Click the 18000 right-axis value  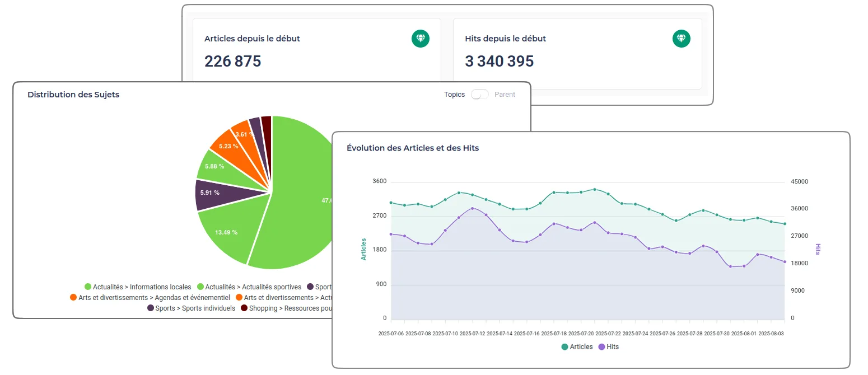799,264
